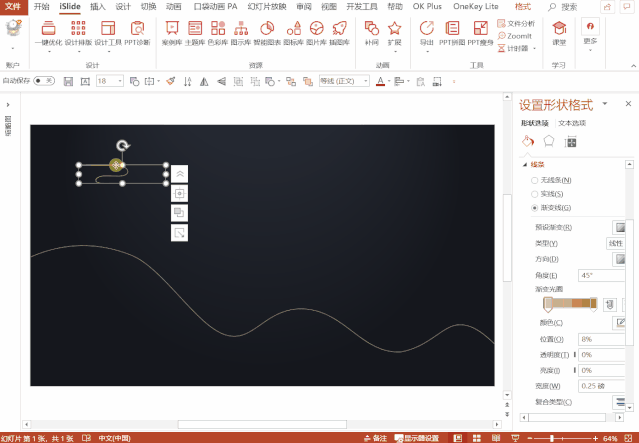Screen dimensions: 639x443
Task: Switch to 开始 home tab
Action: (41, 7)
